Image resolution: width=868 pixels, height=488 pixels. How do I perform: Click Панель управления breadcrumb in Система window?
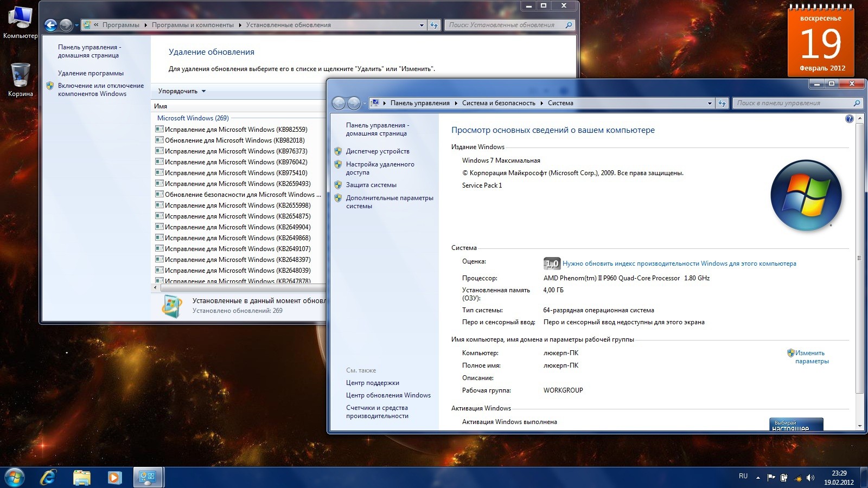(420, 103)
